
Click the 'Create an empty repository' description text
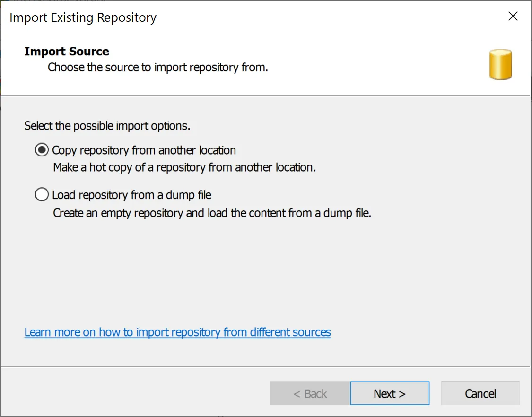[212, 213]
